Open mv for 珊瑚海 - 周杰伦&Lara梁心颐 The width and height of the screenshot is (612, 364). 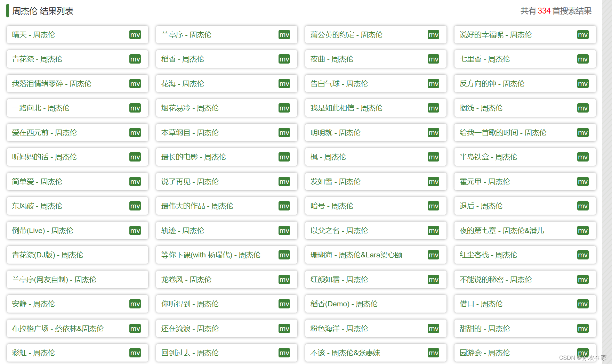pos(433,255)
